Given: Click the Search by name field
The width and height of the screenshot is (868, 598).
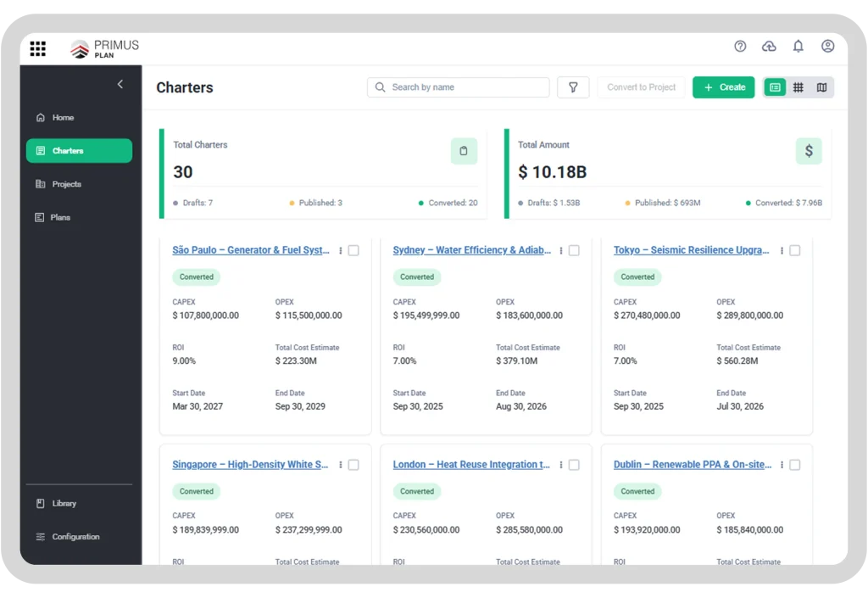Looking at the screenshot, I should coord(459,87).
